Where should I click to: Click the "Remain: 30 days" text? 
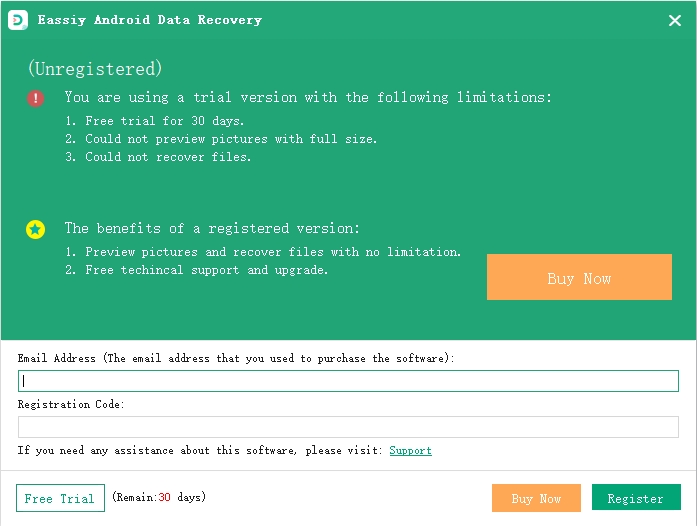point(159,497)
